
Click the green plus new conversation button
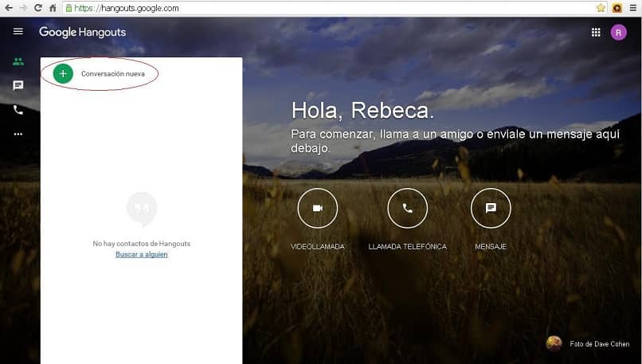[63, 74]
